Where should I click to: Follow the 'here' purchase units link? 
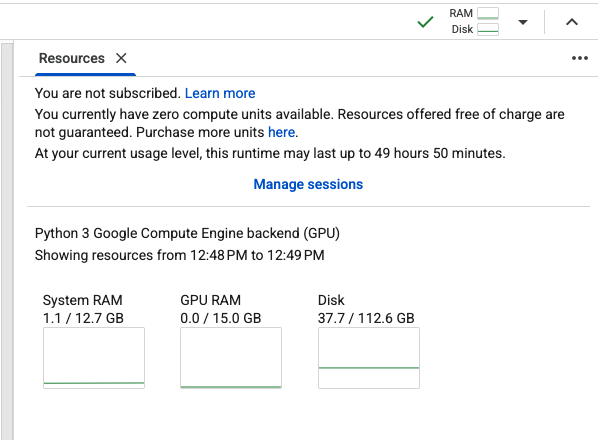281,132
